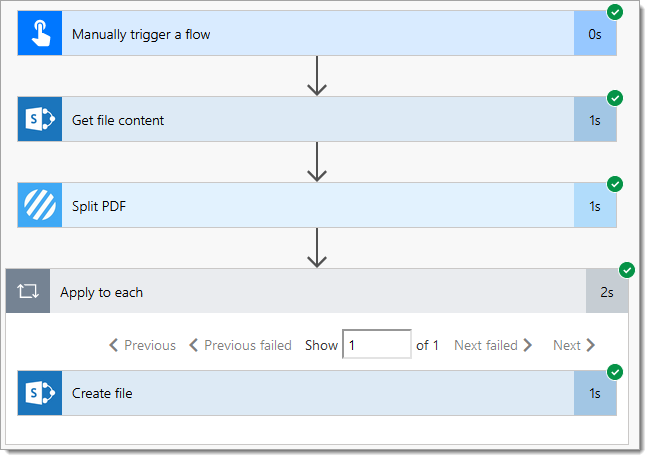The height and width of the screenshot is (460, 650).
Task: Click the green checkmark on Apply to each
Action: coord(627,270)
